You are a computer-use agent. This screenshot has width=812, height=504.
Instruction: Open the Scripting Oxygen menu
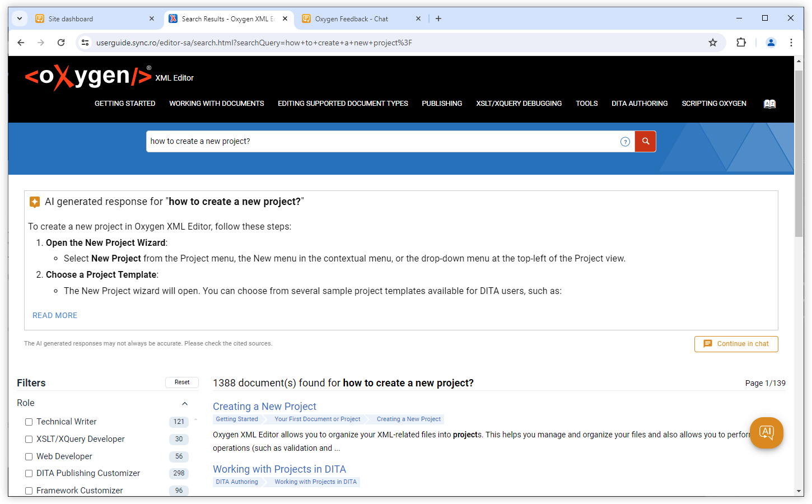pyautogui.click(x=714, y=104)
